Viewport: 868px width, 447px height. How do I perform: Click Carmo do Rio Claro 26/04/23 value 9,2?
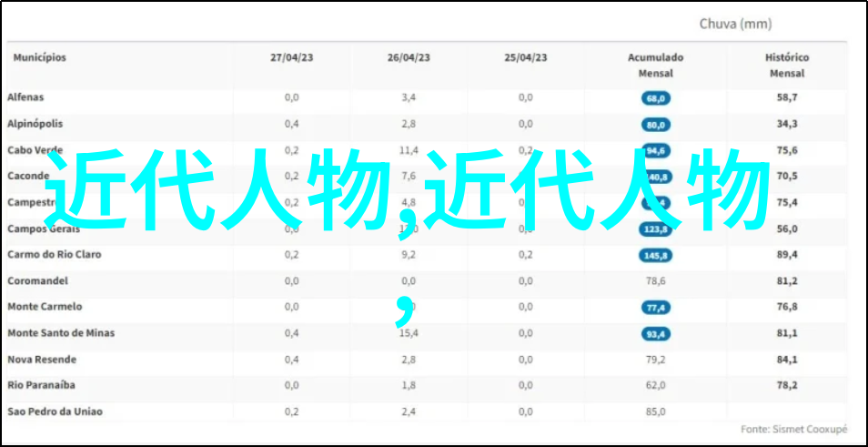tap(409, 255)
